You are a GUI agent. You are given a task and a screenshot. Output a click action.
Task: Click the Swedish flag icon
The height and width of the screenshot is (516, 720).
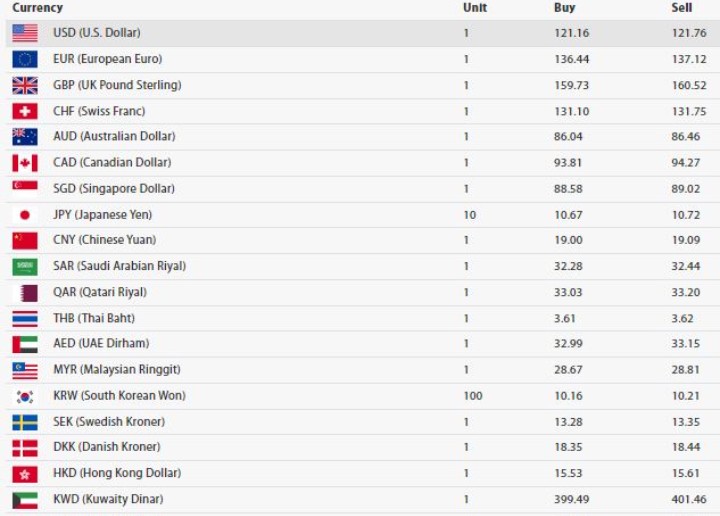coord(25,422)
